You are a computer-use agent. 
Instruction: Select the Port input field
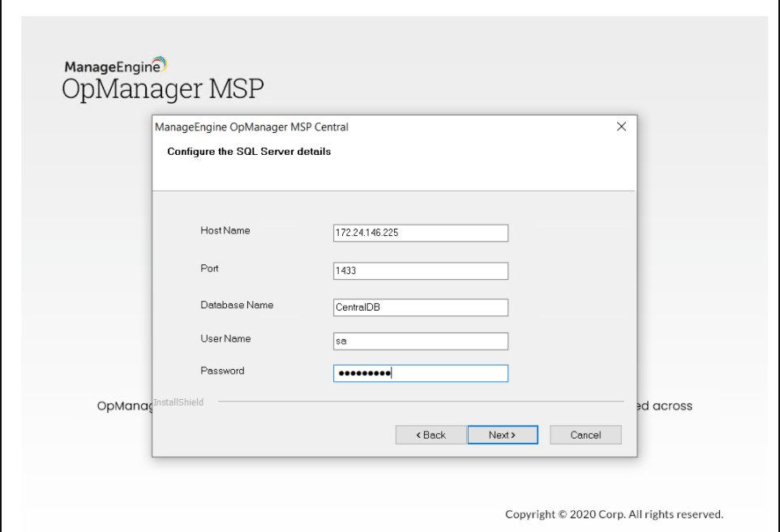point(420,271)
